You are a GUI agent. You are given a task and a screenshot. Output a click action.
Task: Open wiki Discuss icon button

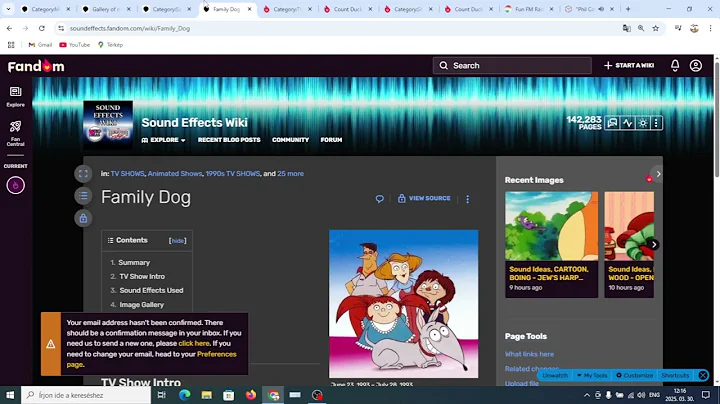(x=612, y=123)
